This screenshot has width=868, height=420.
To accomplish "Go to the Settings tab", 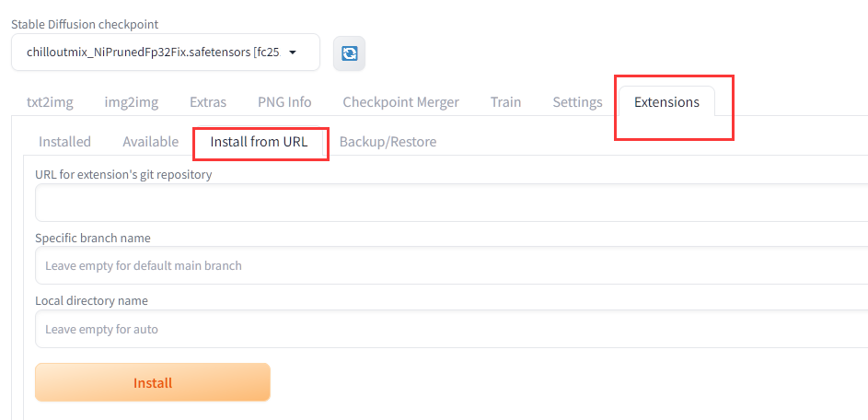I will coord(577,102).
